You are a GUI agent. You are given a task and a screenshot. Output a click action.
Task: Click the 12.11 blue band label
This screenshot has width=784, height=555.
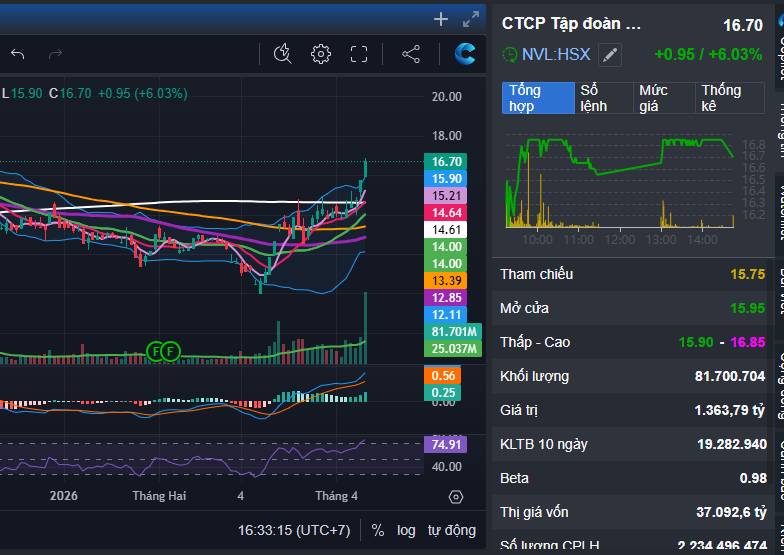click(x=446, y=314)
